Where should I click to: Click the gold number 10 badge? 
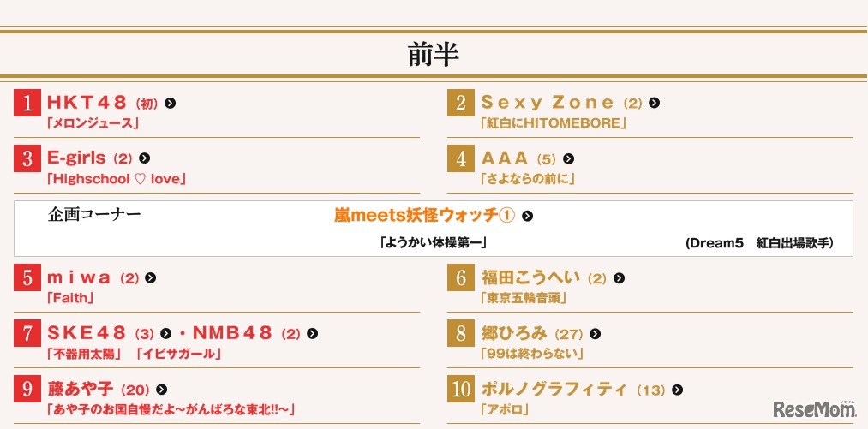pos(461,390)
